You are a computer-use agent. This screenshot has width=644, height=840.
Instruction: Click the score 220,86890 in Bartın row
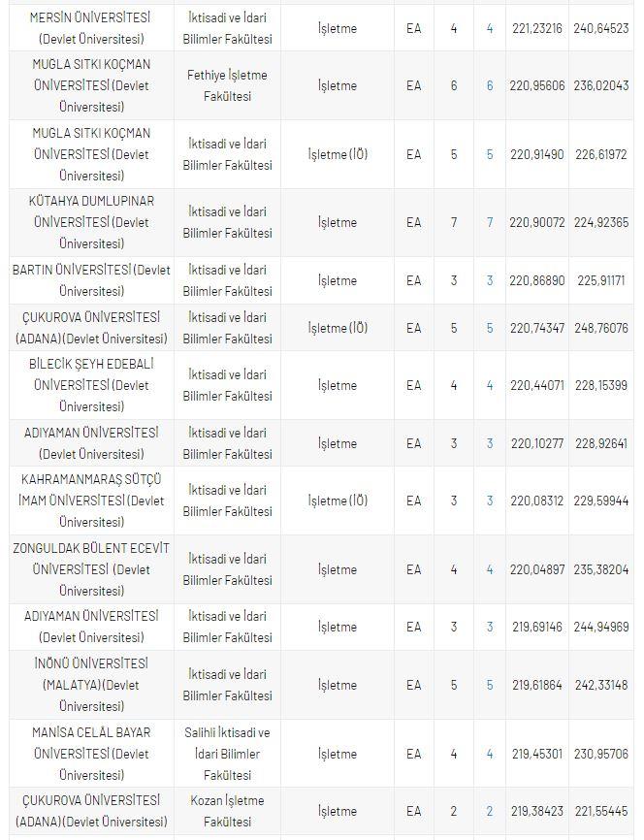pyautogui.click(x=537, y=281)
